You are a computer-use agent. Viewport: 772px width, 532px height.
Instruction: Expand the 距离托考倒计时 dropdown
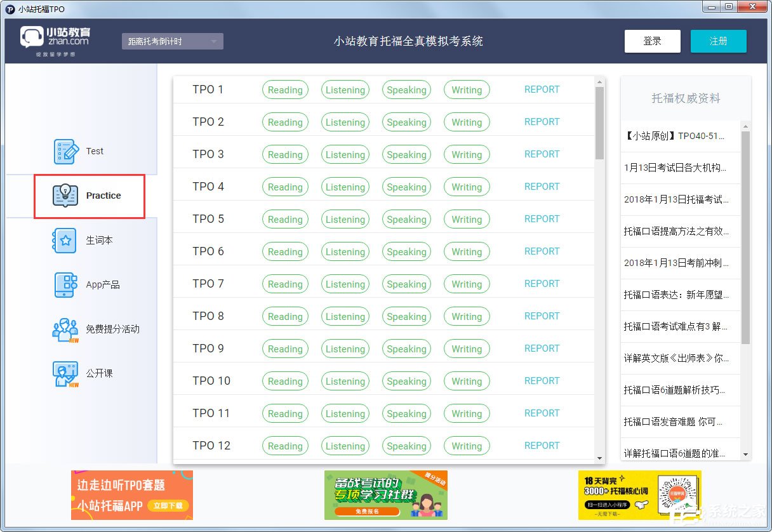(172, 41)
